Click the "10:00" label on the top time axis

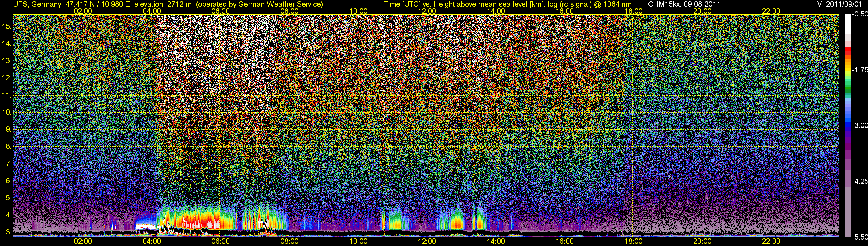358,11
